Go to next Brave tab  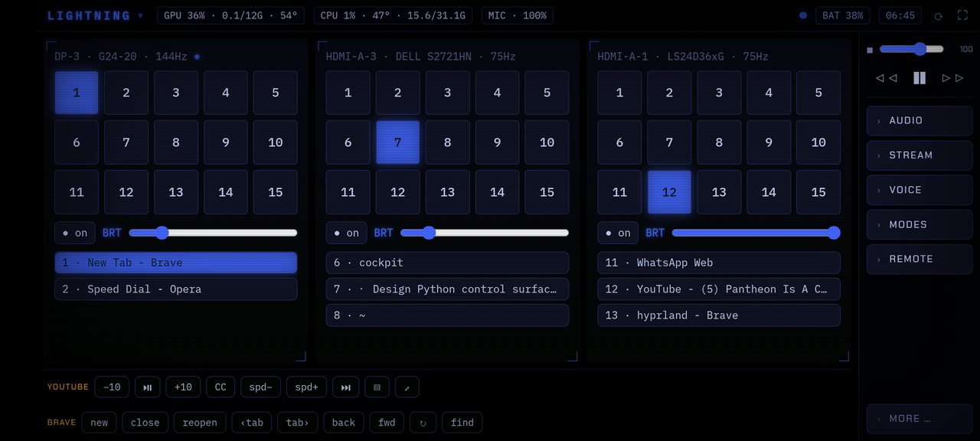pyautogui.click(x=297, y=423)
